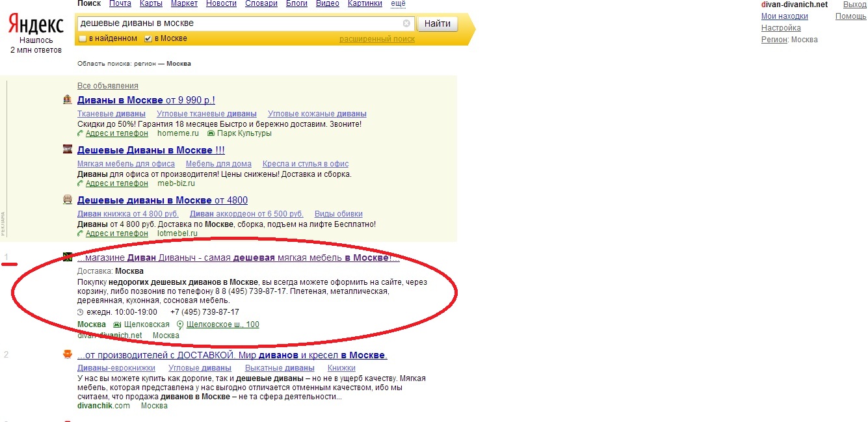Click the metro icon beside Щелковская
The width and height of the screenshot is (868, 422).
(x=117, y=324)
